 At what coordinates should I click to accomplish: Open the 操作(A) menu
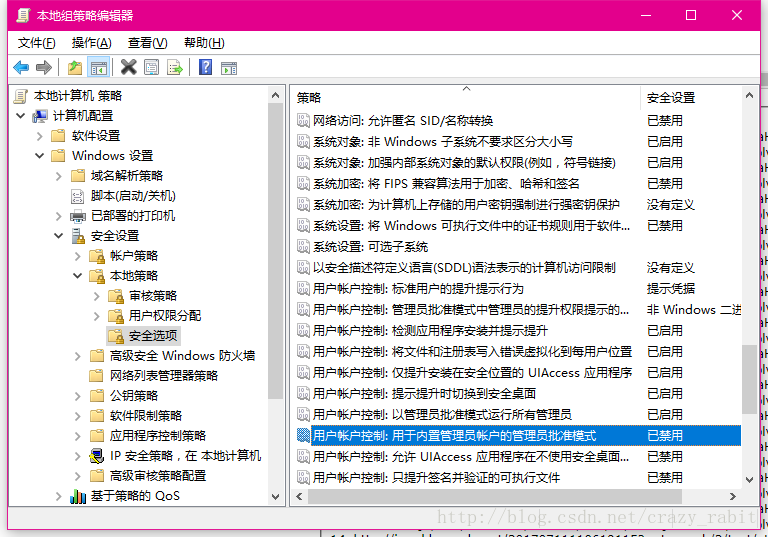coord(92,43)
